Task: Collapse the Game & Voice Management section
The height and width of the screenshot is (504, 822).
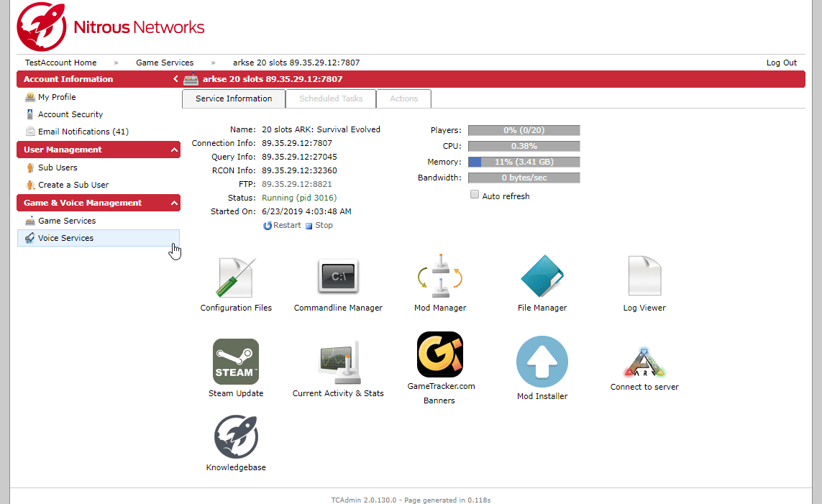Action: click(x=174, y=203)
